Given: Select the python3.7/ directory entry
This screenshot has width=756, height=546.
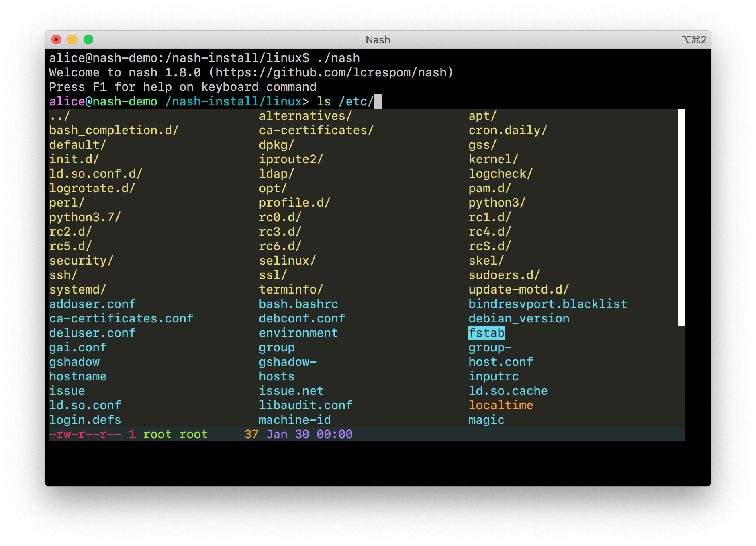Looking at the screenshot, I should click(x=85, y=217).
